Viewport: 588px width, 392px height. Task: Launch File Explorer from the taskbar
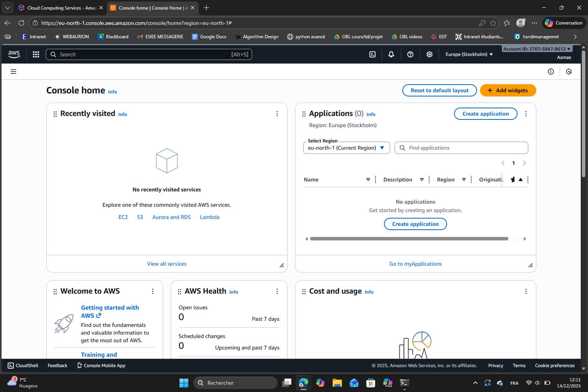tap(337, 382)
